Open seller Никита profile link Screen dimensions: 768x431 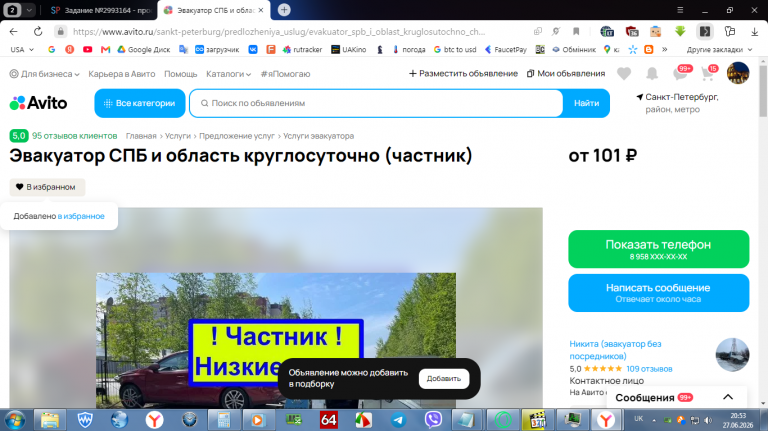[615, 350]
